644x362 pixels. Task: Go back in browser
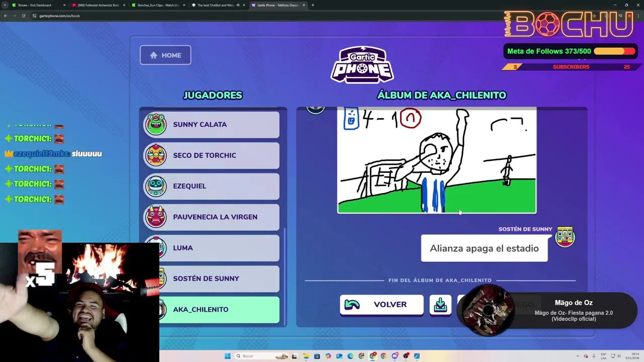(x=6, y=16)
